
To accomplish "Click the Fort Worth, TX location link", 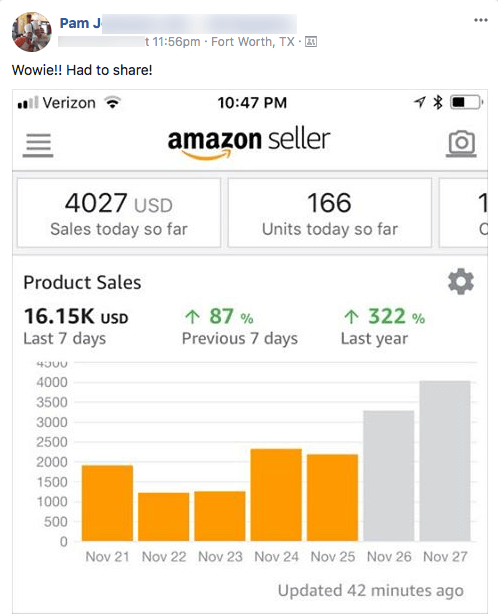I will click(x=253, y=42).
